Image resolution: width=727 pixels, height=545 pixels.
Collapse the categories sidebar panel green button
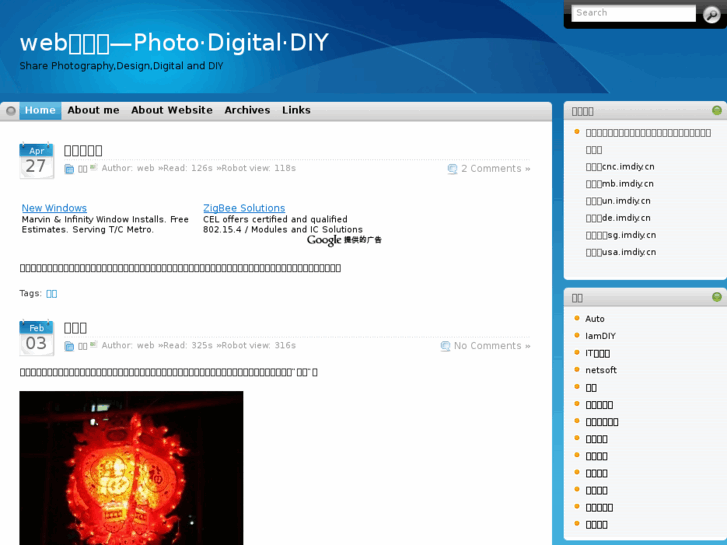717,297
